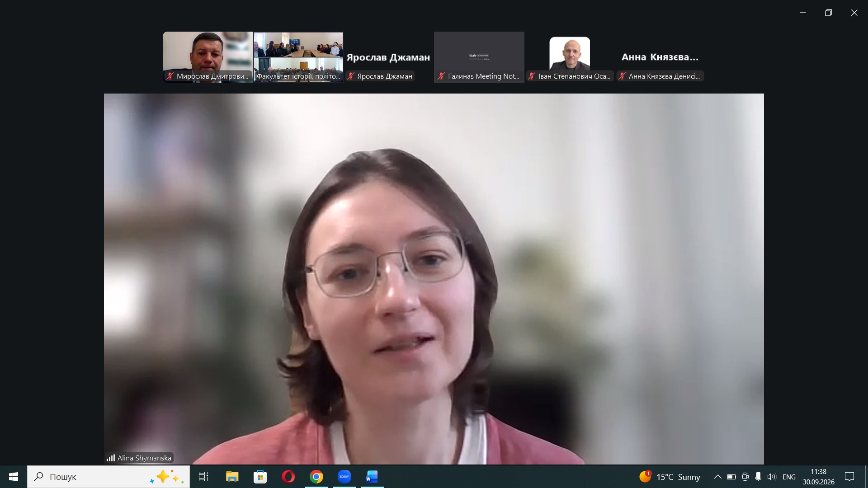The height and width of the screenshot is (488, 868).
Task: Select Галинаs Meeting Not... participant tile
Action: click(x=479, y=57)
